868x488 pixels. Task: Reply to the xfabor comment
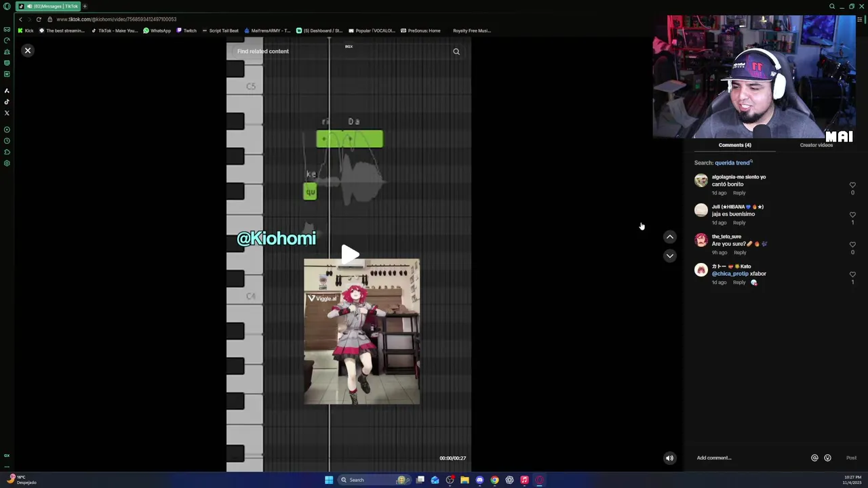(x=739, y=283)
